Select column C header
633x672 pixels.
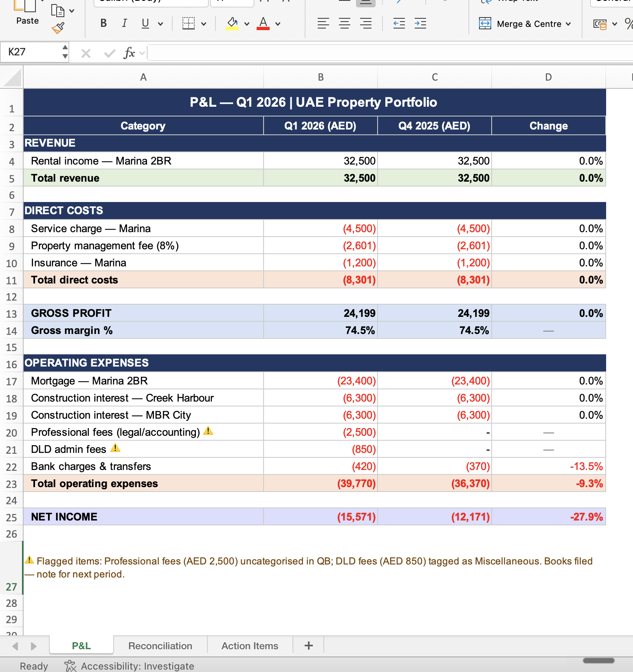tap(435, 77)
